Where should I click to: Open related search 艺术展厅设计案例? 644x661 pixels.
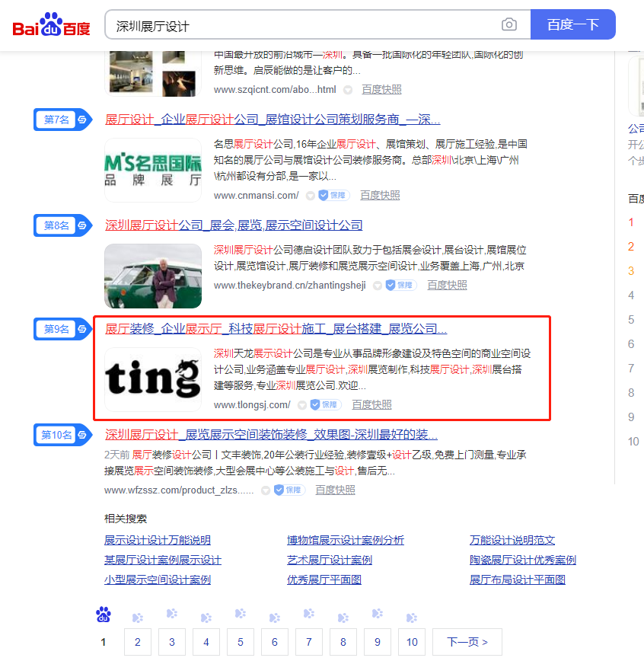click(330, 560)
